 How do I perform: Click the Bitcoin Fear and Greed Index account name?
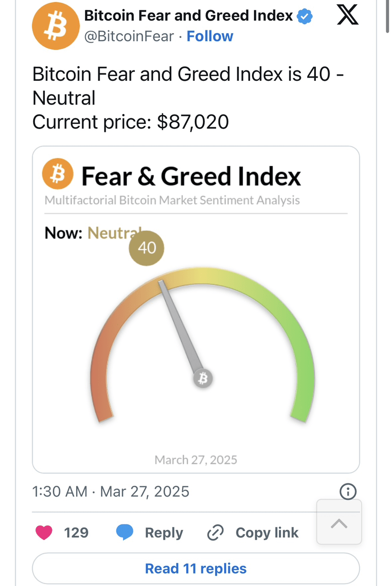(x=188, y=16)
